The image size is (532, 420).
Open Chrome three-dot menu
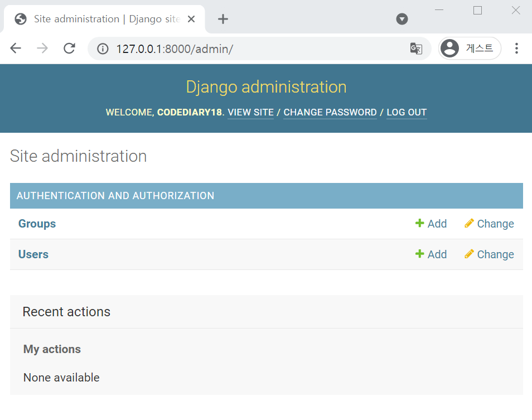pyautogui.click(x=516, y=48)
